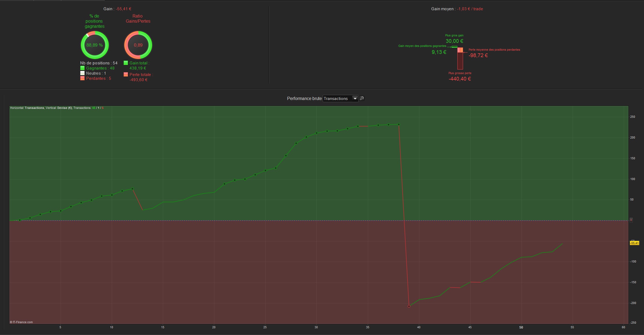This screenshot has width=644, height=335.
Task: Click the green Gagnantes legend swatch
Action: click(x=82, y=68)
